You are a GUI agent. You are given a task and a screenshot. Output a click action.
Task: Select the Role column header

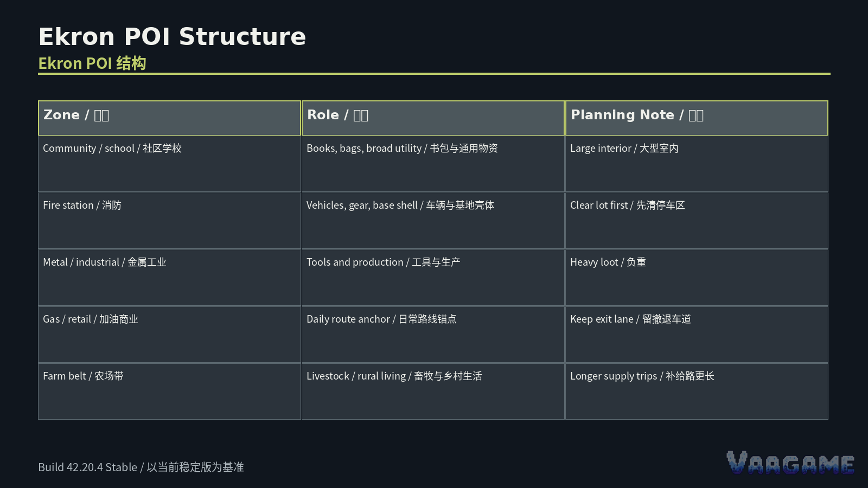click(x=433, y=118)
